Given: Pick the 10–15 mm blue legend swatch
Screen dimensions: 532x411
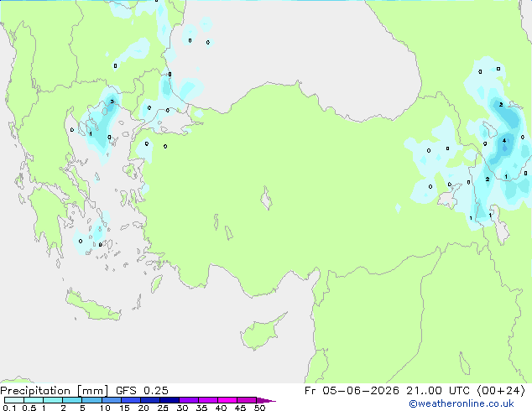Looking at the screenshot, I should coord(111,400).
